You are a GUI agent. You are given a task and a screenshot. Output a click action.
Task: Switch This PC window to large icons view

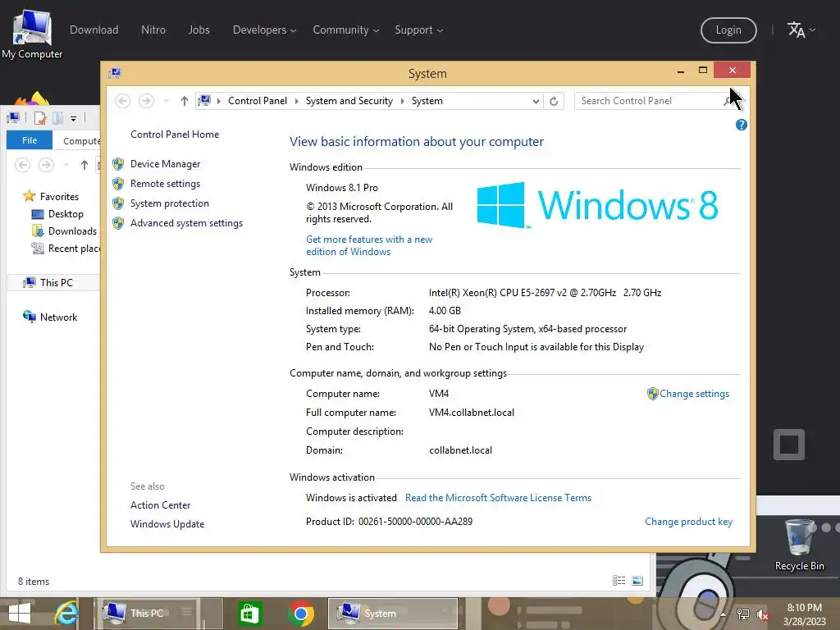[x=637, y=581]
